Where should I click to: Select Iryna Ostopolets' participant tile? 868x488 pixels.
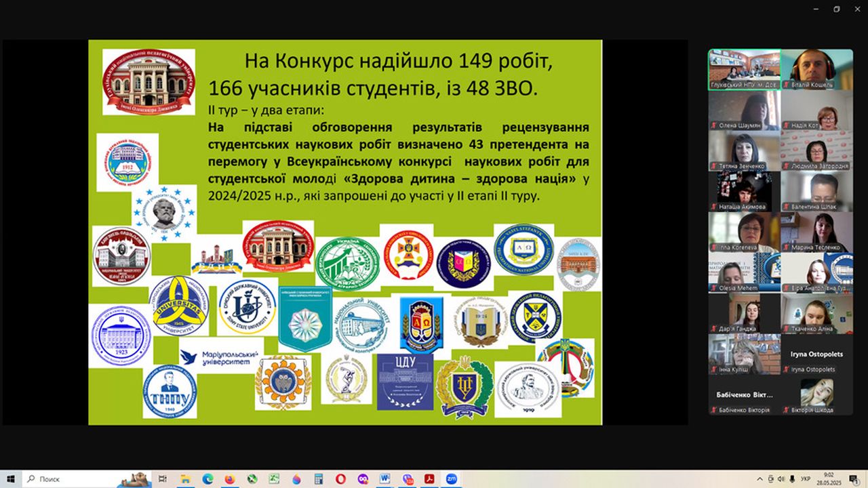[817, 354]
